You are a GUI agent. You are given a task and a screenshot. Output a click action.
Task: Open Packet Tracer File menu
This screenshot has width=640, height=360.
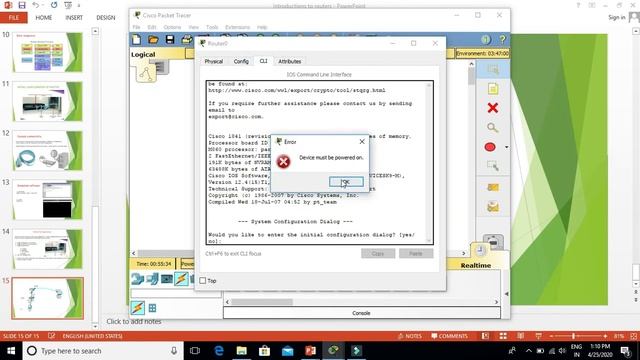tap(136, 27)
